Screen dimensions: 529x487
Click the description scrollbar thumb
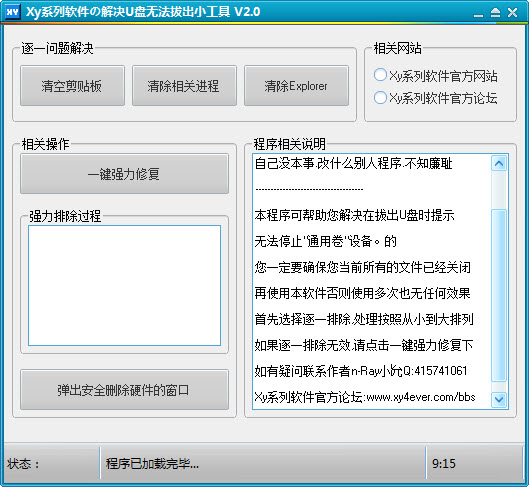click(499, 295)
